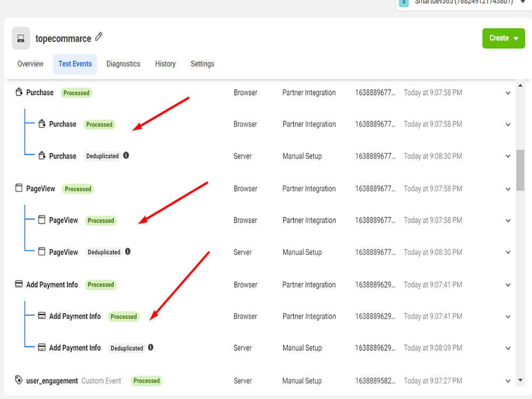
Task: Open the History tab
Action: 165,64
